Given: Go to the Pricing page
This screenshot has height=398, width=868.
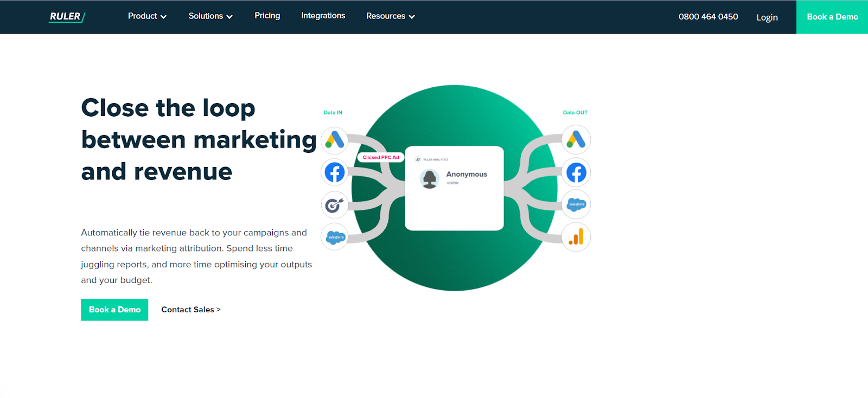Looking at the screenshot, I should [267, 16].
